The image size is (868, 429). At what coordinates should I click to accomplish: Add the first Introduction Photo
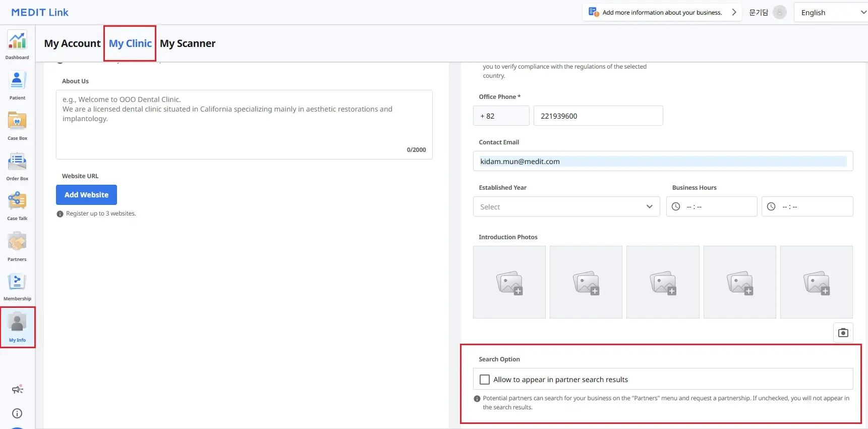509,282
